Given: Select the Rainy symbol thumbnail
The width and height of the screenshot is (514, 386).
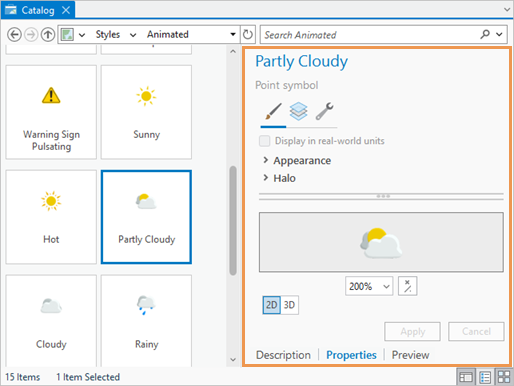Looking at the screenshot, I should tap(146, 320).
